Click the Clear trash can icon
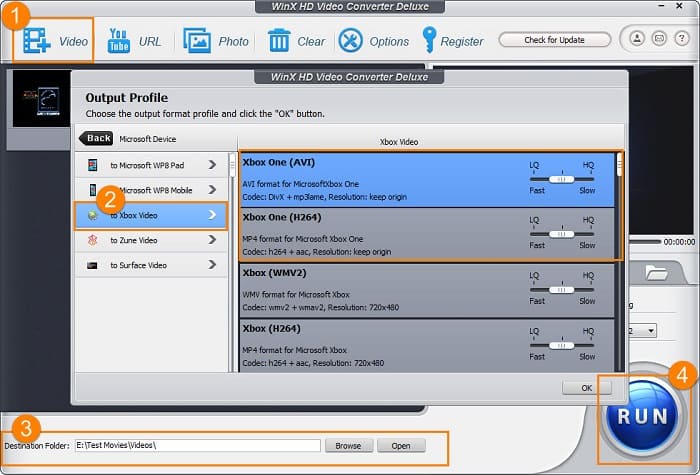The height and width of the screenshot is (475, 700). (279, 41)
